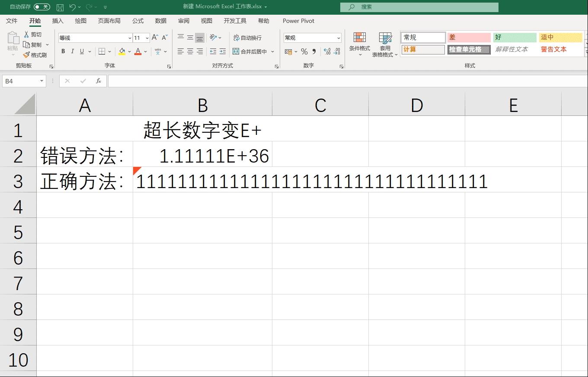
Task: Click the Windows search bar at top
Action: click(x=419, y=7)
